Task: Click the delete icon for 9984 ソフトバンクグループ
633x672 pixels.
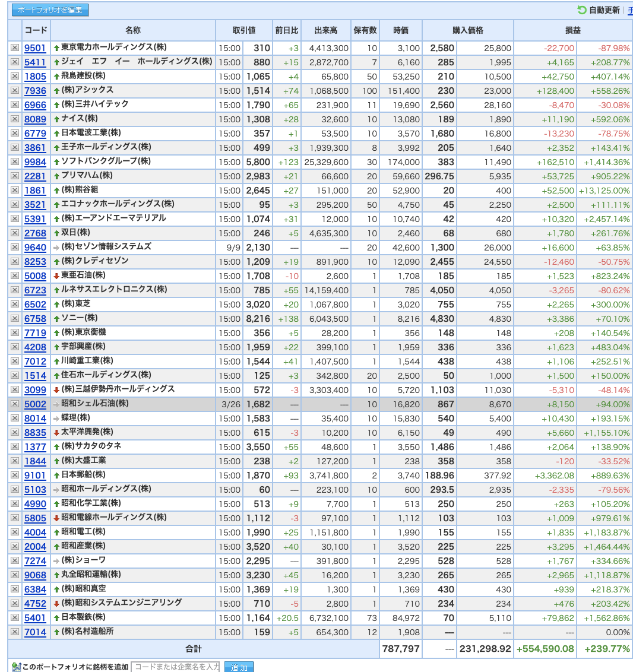Action: (15, 161)
